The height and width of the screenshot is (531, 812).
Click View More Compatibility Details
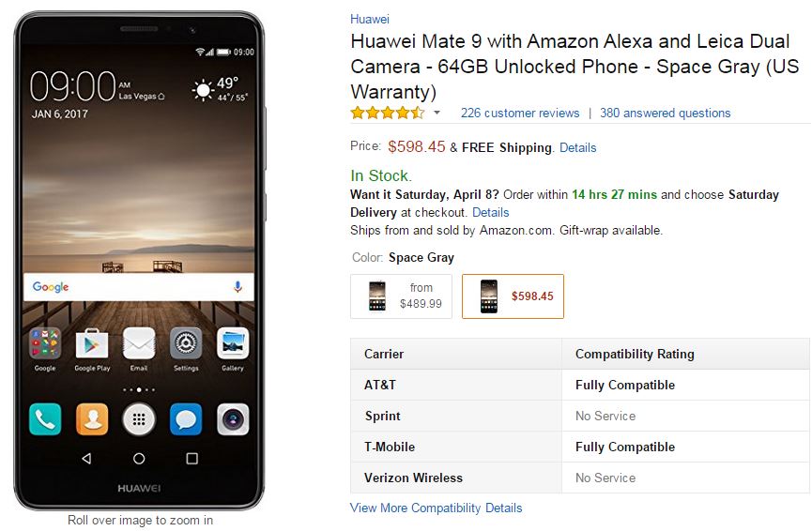click(436, 508)
